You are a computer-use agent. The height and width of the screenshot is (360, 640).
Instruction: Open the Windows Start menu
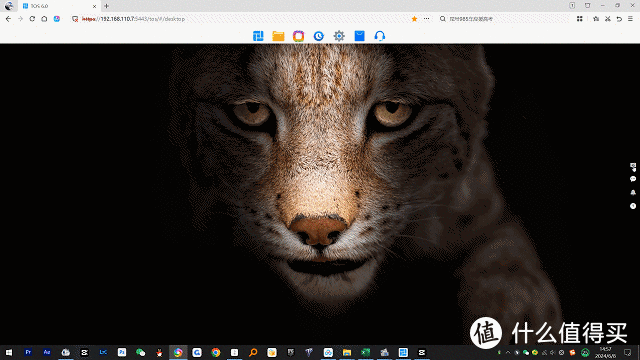click(9, 352)
